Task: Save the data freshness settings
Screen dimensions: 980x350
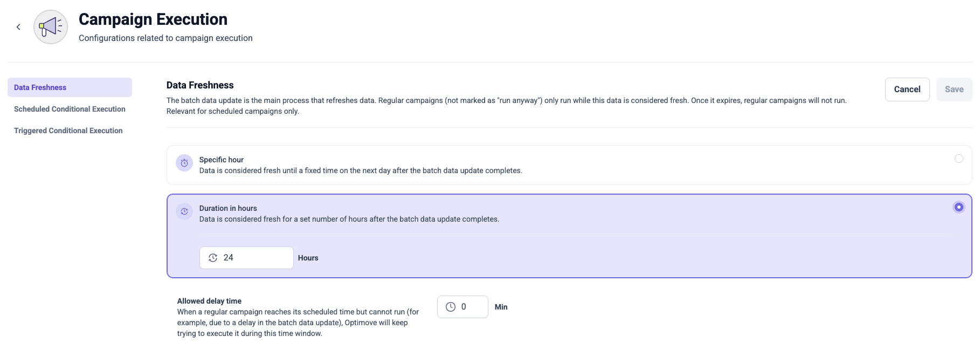Action: pos(954,90)
